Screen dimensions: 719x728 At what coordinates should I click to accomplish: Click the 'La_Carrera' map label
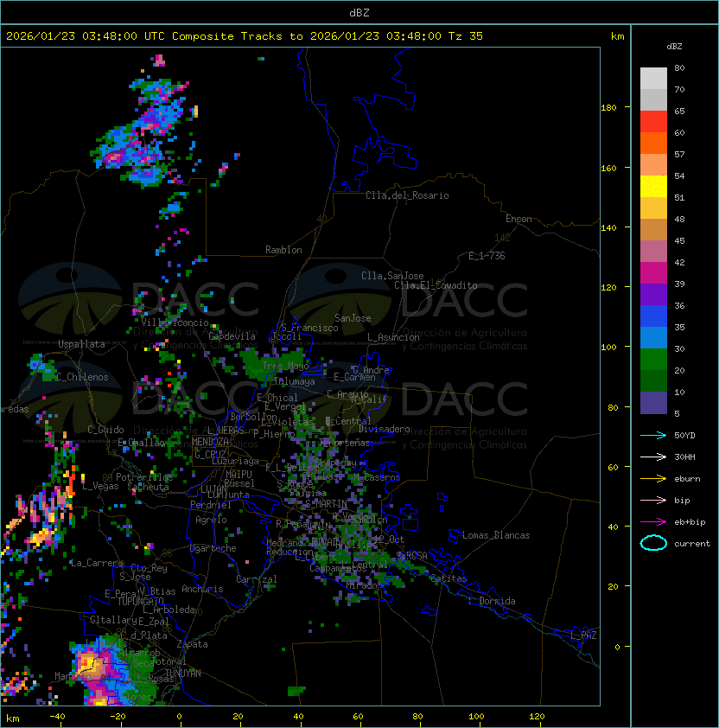tap(96, 563)
